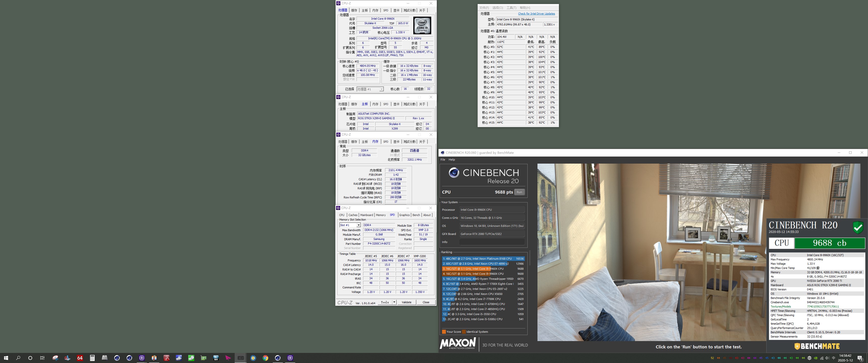Click the Intel Core i9 X-series logo

click(x=422, y=26)
